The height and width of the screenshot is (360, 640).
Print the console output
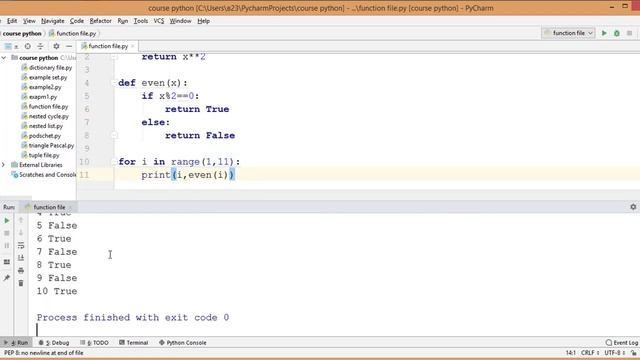pyautogui.click(x=21, y=271)
